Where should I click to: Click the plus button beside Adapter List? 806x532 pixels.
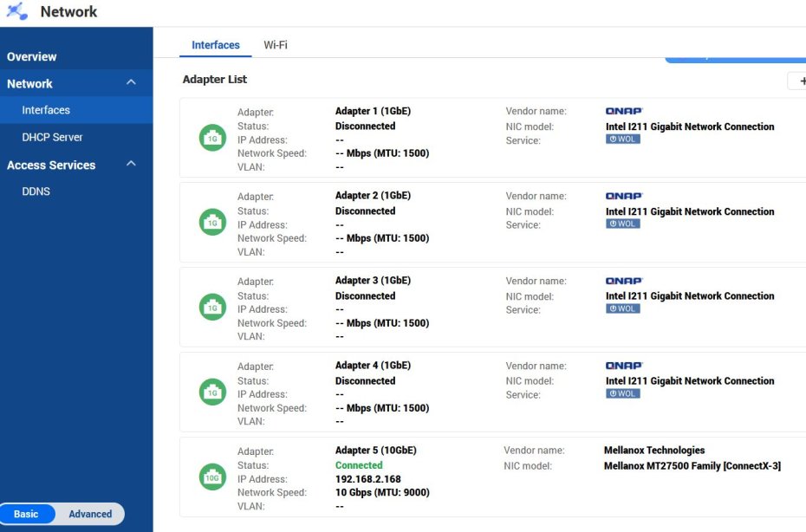800,81
